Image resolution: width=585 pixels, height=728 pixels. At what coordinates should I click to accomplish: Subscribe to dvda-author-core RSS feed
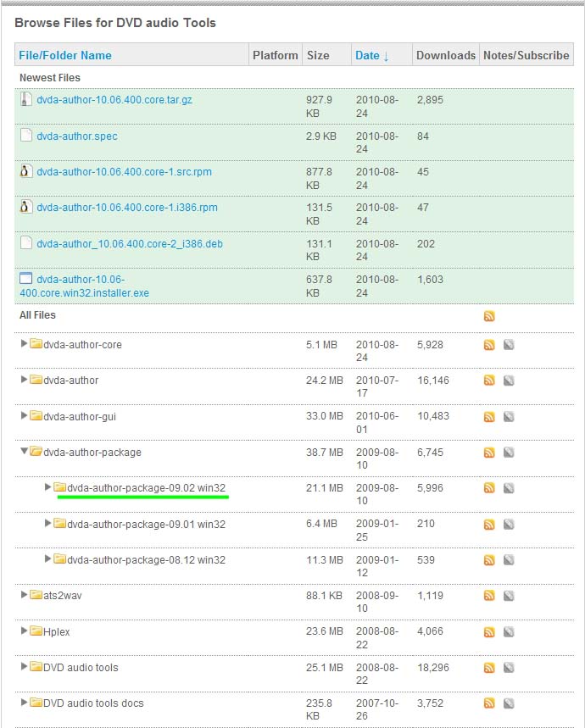pos(489,345)
